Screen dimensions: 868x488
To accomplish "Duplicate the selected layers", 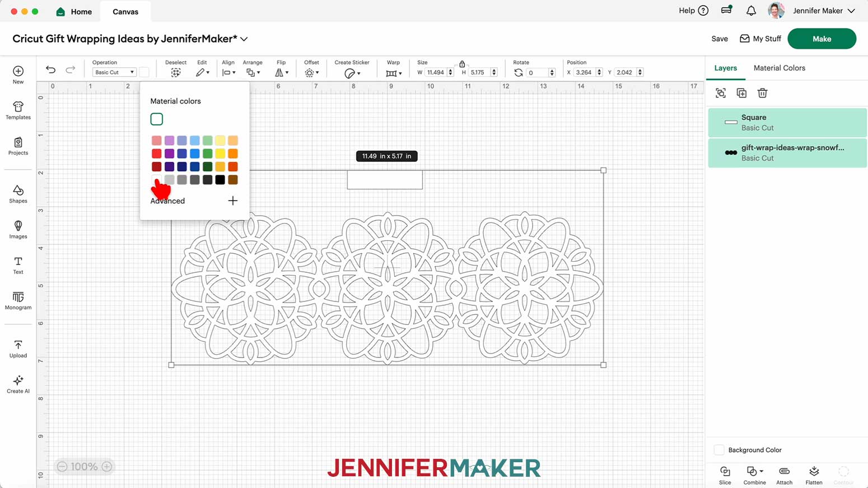I will (x=741, y=93).
